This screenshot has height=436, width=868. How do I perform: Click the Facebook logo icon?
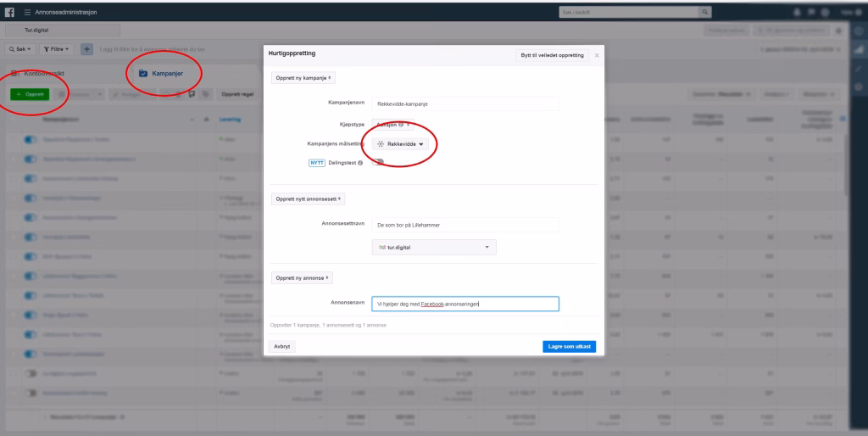(9, 12)
